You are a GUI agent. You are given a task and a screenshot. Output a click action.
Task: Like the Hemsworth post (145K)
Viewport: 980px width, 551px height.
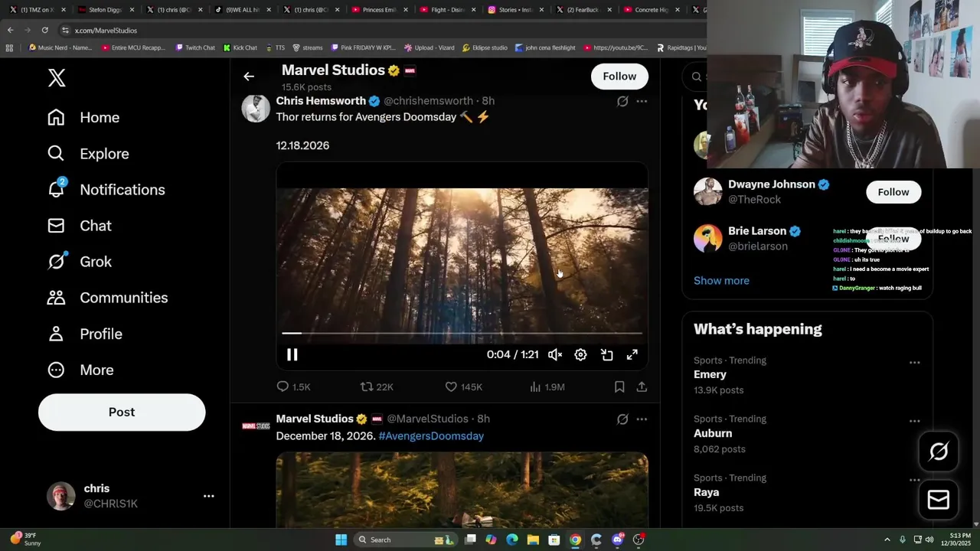pos(464,386)
